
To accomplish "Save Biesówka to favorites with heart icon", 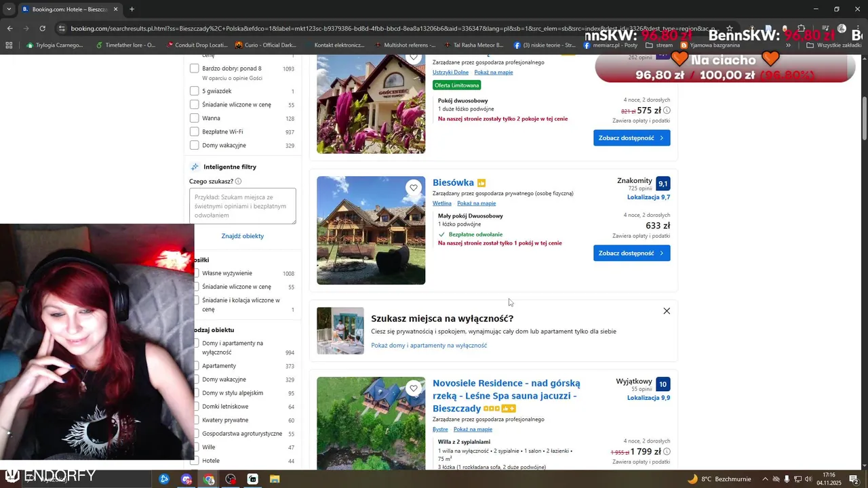I will pos(414,188).
